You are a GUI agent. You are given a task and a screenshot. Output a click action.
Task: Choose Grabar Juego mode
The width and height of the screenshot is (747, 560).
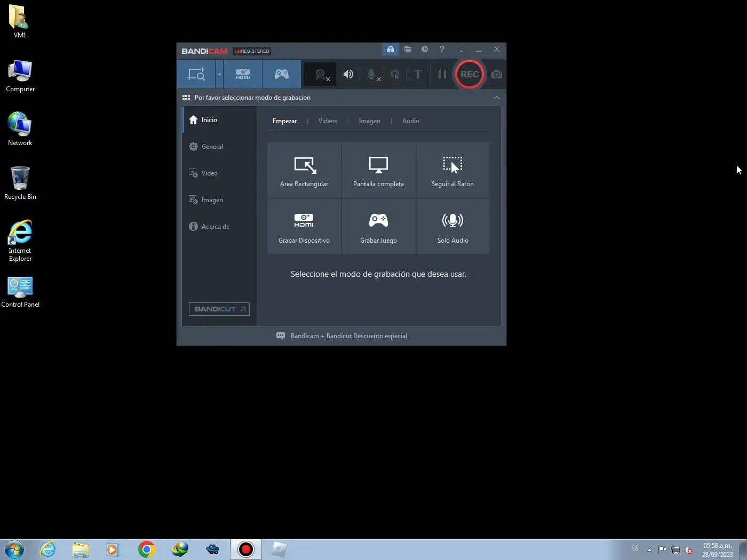point(378,227)
